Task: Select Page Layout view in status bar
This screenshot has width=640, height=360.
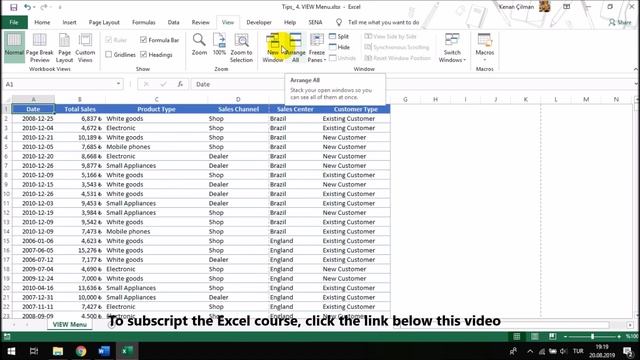Action: tap(535, 336)
